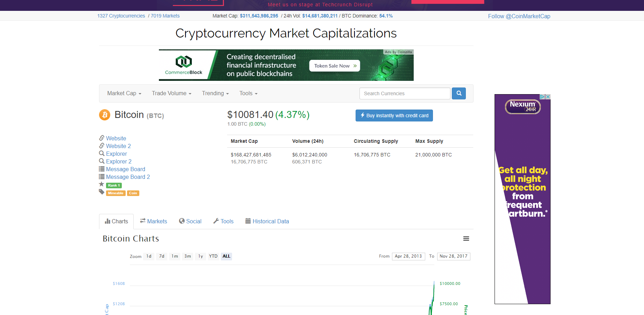Close the Nexium side advertisement

pos(548,97)
